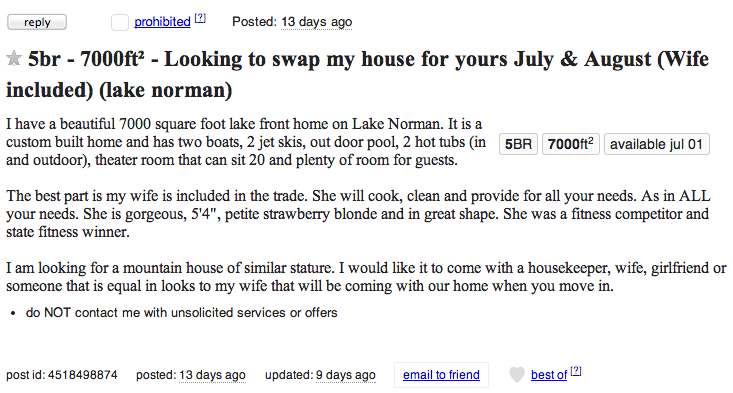The width and height of the screenshot is (733, 393).
Task: Click the posting title heading
Action: pyautogui.click(x=358, y=74)
